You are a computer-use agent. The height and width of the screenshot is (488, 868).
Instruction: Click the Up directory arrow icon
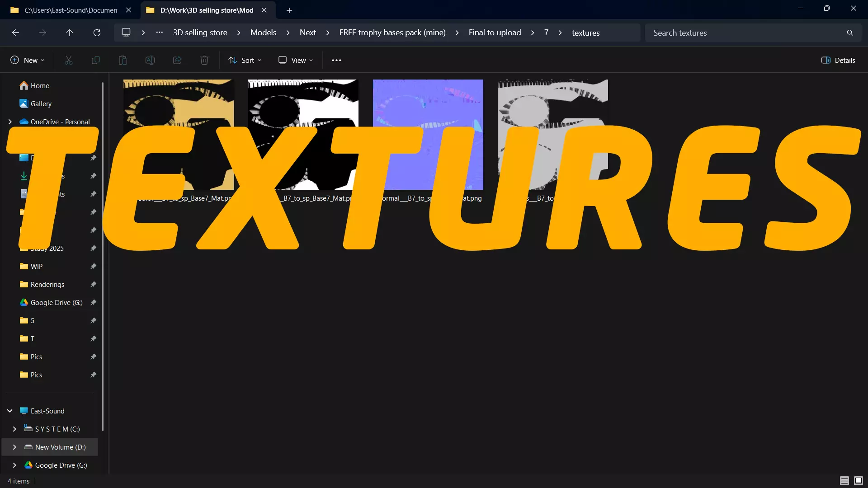click(x=70, y=33)
